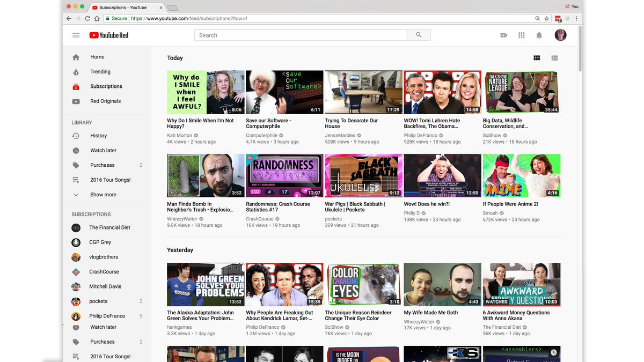Select the Subscriptions - YouTube tab
This screenshot has height=362, width=644.
coord(126,8)
